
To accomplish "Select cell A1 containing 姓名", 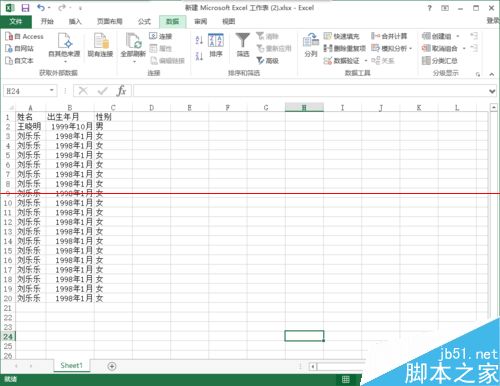I will (30, 117).
